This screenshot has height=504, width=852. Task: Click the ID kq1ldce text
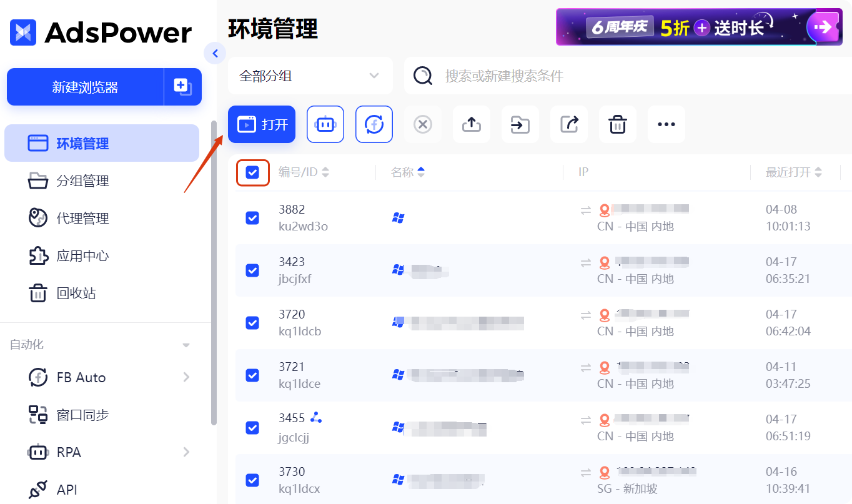click(300, 383)
